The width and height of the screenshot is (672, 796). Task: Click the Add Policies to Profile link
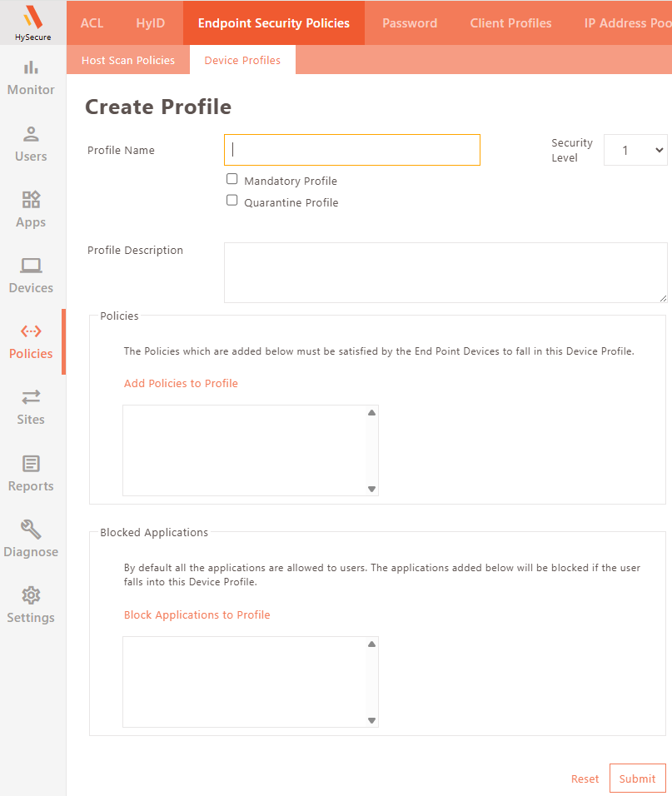pyautogui.click(x=181, y=383)
